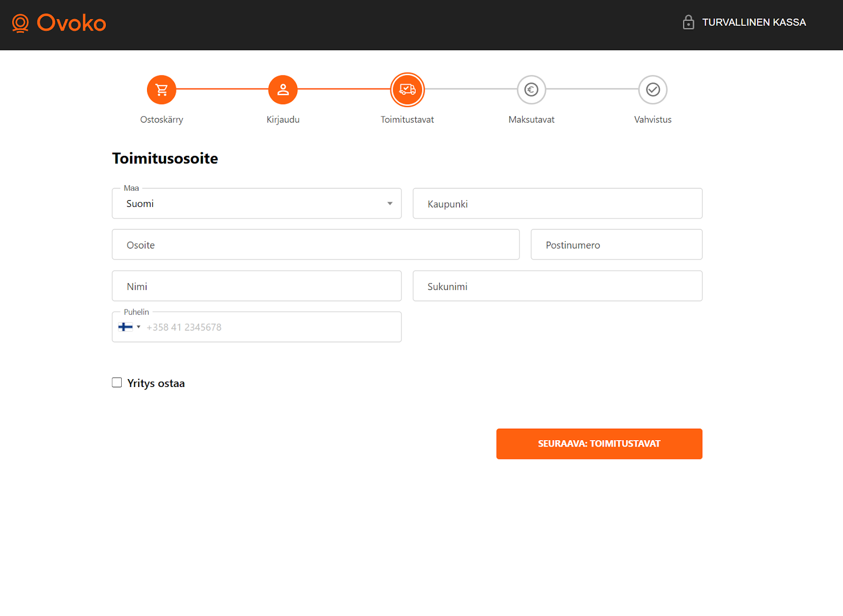Focus the Postinumero field

[616, 244]
